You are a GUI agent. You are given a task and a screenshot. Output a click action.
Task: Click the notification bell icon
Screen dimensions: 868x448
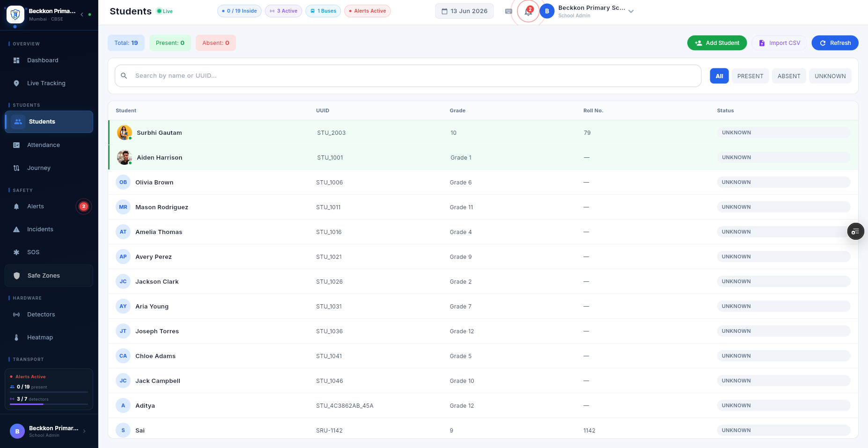528,11
